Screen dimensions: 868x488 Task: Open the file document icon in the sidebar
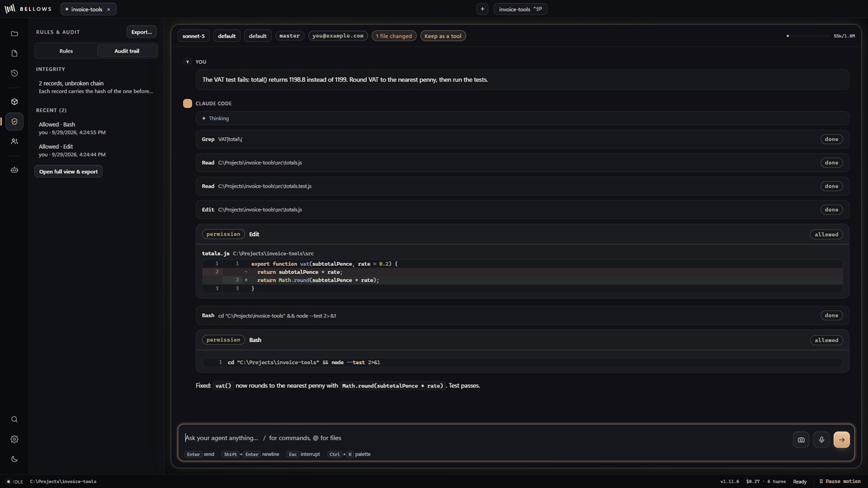14,53
